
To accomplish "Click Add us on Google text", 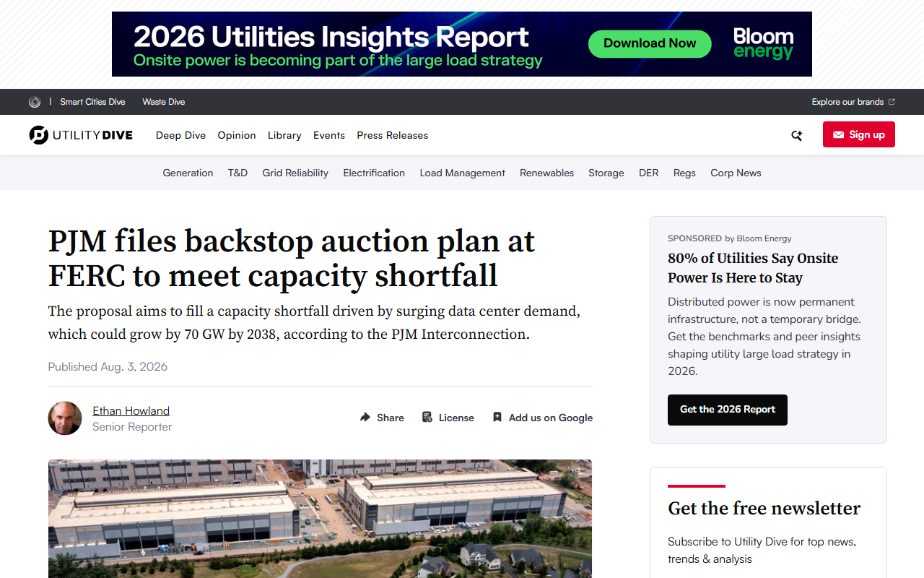I will 551,418.
